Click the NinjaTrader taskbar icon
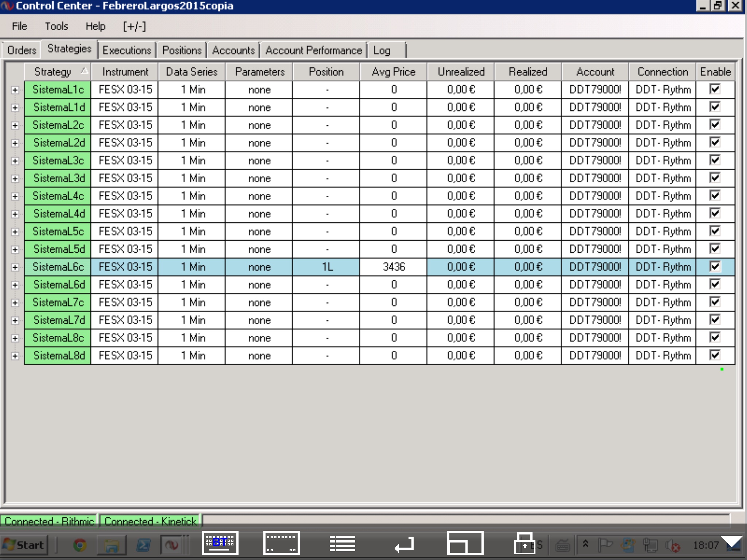Screen dimensions: 747x560 pos(171,545)
